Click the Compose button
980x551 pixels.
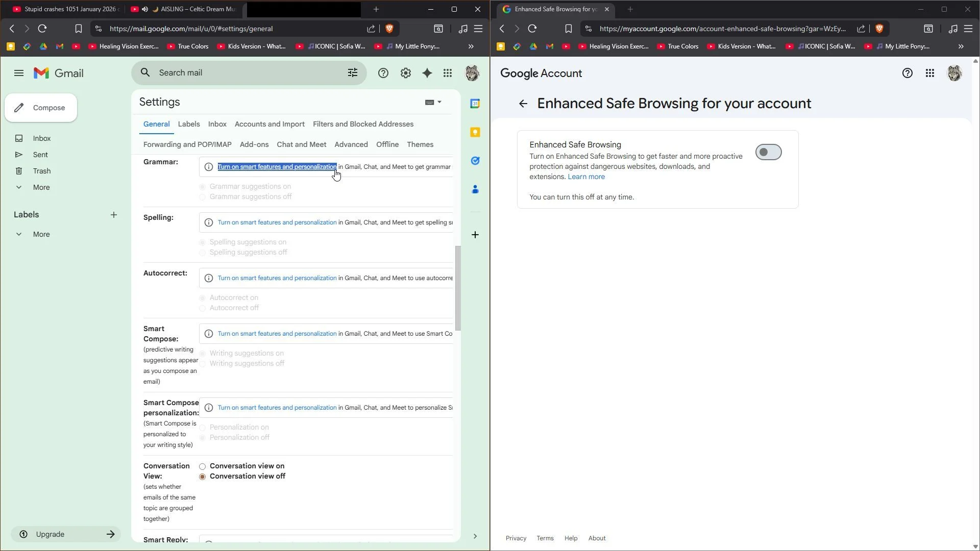tap(41, 108)
